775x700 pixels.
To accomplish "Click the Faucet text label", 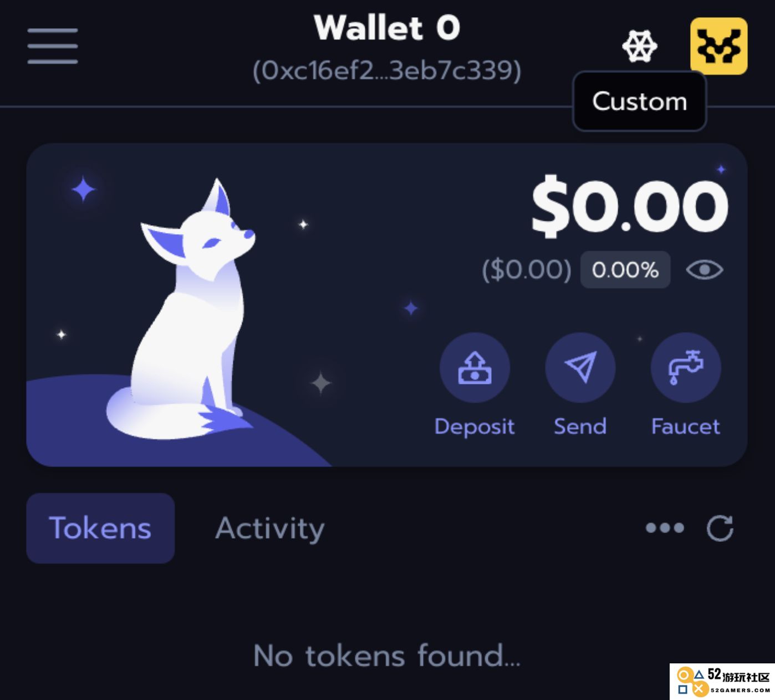I will (x=686, y=427).
